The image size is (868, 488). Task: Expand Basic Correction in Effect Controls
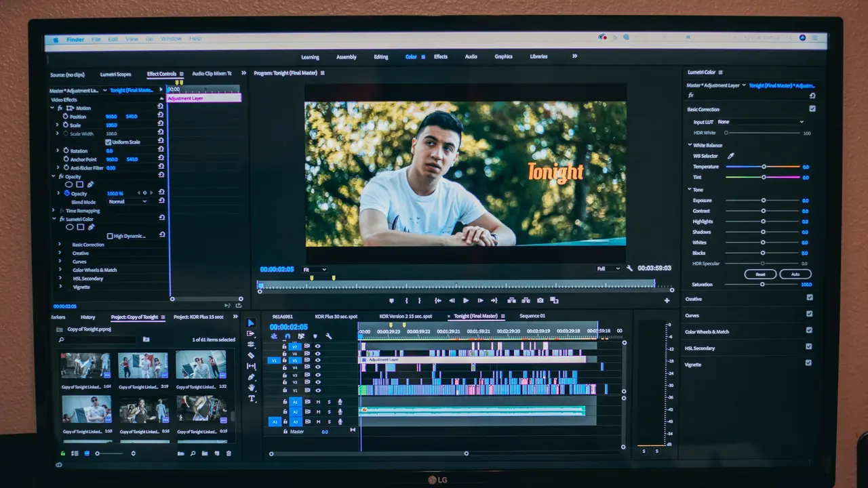(60, 245)
